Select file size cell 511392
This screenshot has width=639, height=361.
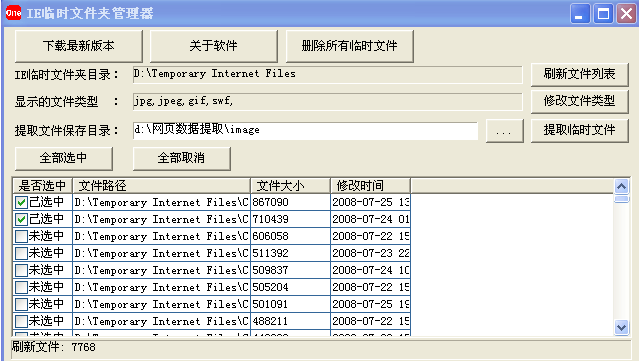click(x=290, y=253)
